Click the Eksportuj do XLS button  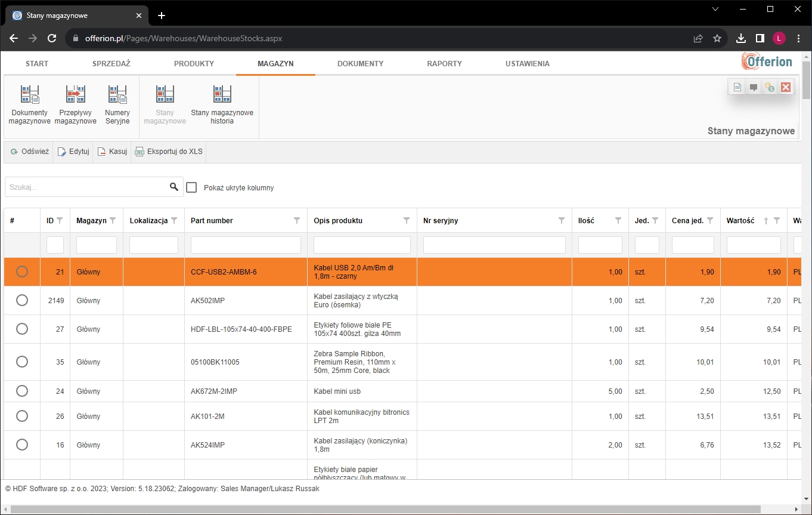click(169, 151)
